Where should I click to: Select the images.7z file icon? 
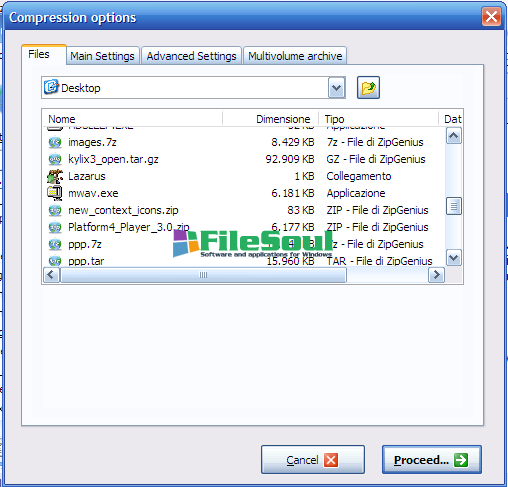tap(55, 142)
